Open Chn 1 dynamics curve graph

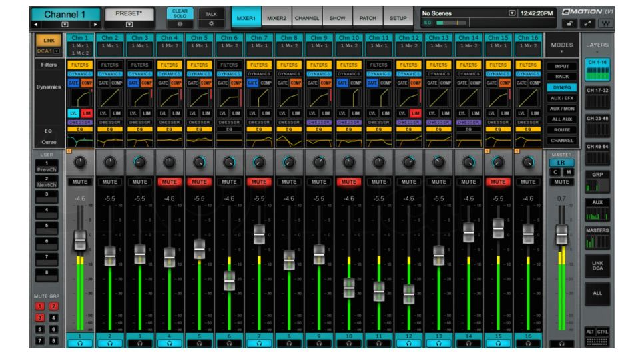[x=80, y=99]
